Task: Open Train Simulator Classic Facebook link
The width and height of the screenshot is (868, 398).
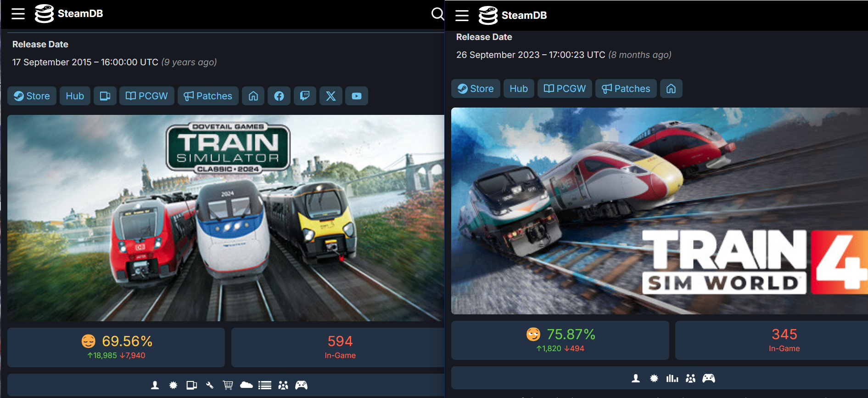Action: coord(279,96)
